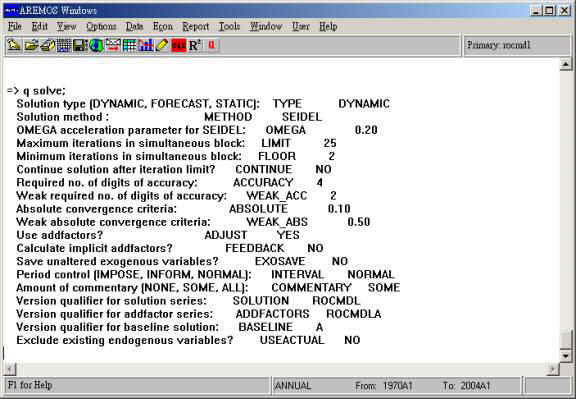Viewport: 576px width, 399px height.
Task: Click the globe with green arrow icon
Action: (x=96, y=45)
